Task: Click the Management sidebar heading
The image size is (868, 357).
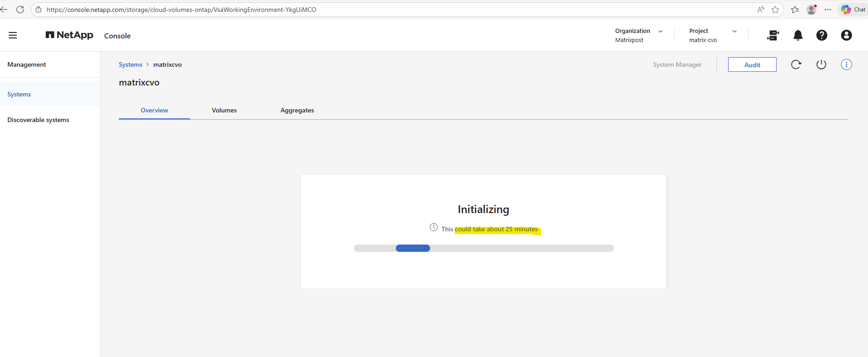Action: coord(27,64)
